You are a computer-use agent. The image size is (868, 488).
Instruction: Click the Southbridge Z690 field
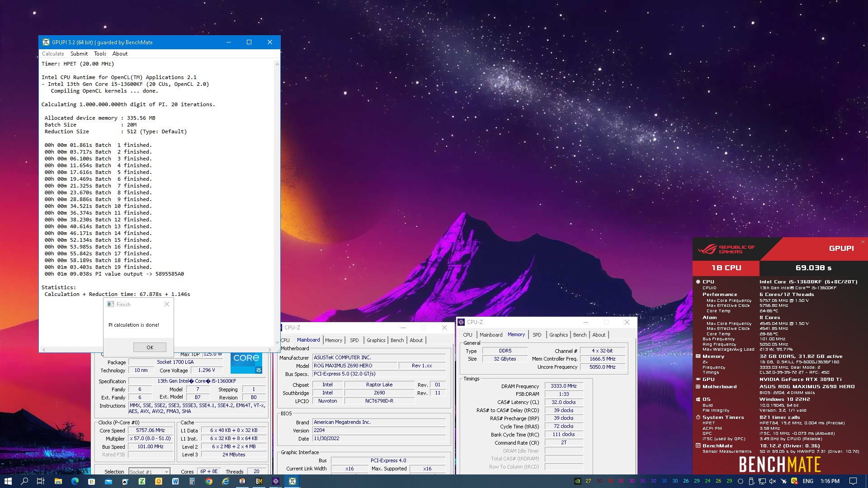click(x=379, y=393)
